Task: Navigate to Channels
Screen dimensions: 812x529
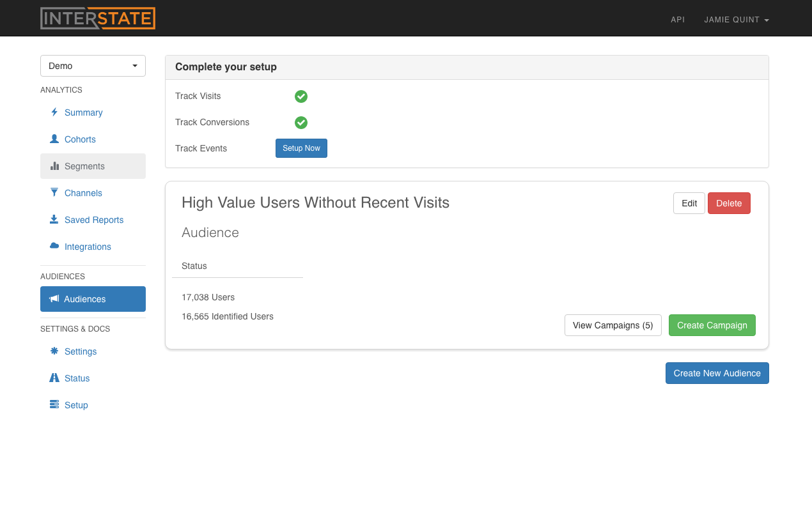Action: (93, 193)
